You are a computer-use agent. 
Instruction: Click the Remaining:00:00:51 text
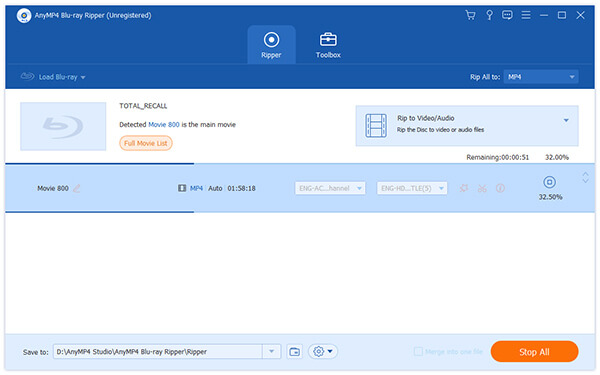click(497, 157)
